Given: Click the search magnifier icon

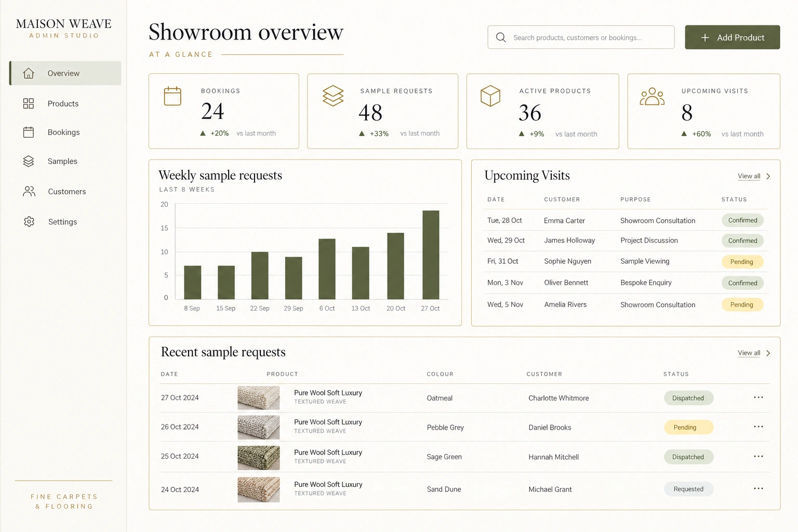Looking at the screenshot, I should [501, 37].
